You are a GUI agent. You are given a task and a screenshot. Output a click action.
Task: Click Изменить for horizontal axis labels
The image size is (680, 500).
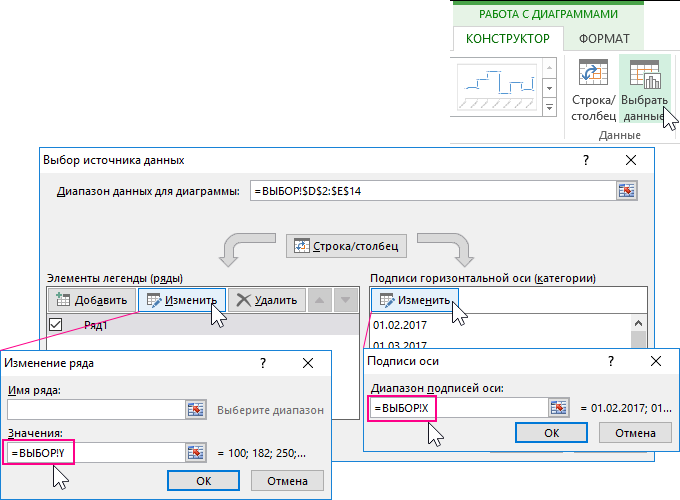tap(415, 299)
